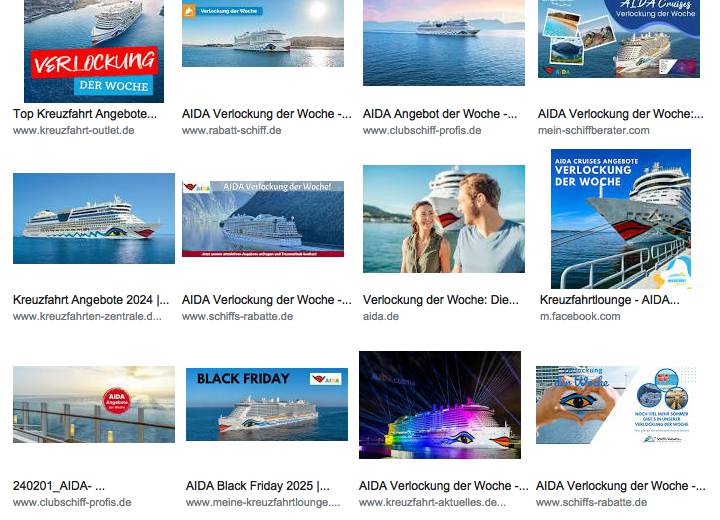Click the rabatt-schiff.de ship thumbnail
This screenshot has height=520, width=720.
point(263,33)
